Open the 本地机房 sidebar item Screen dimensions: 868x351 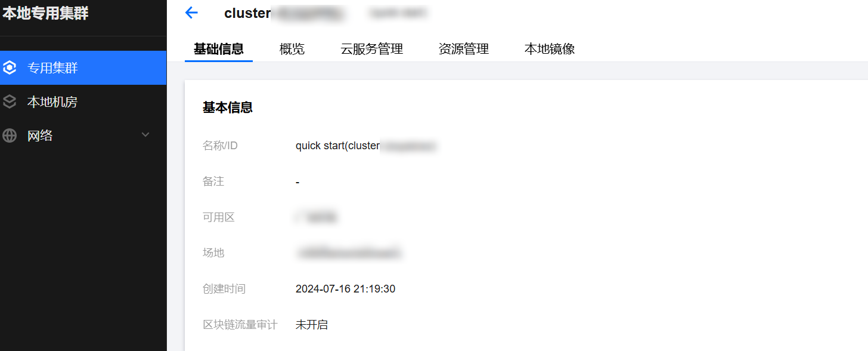pyautogui.click(x=83, y=102)
